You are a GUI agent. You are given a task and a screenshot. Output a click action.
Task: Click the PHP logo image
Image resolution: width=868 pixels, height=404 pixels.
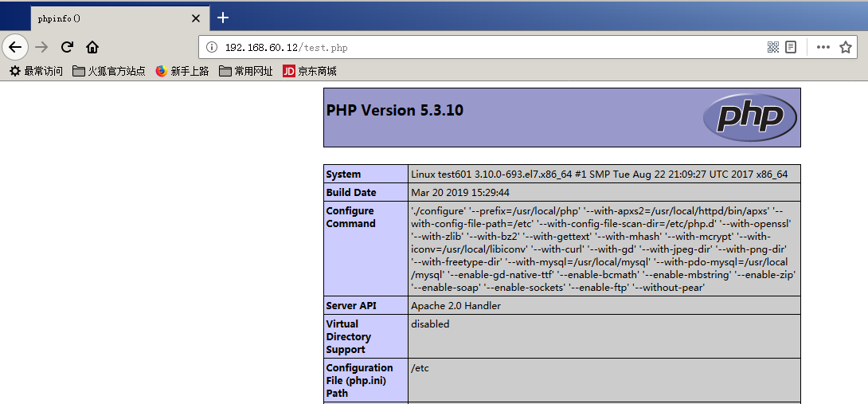[x=750, y=117]
